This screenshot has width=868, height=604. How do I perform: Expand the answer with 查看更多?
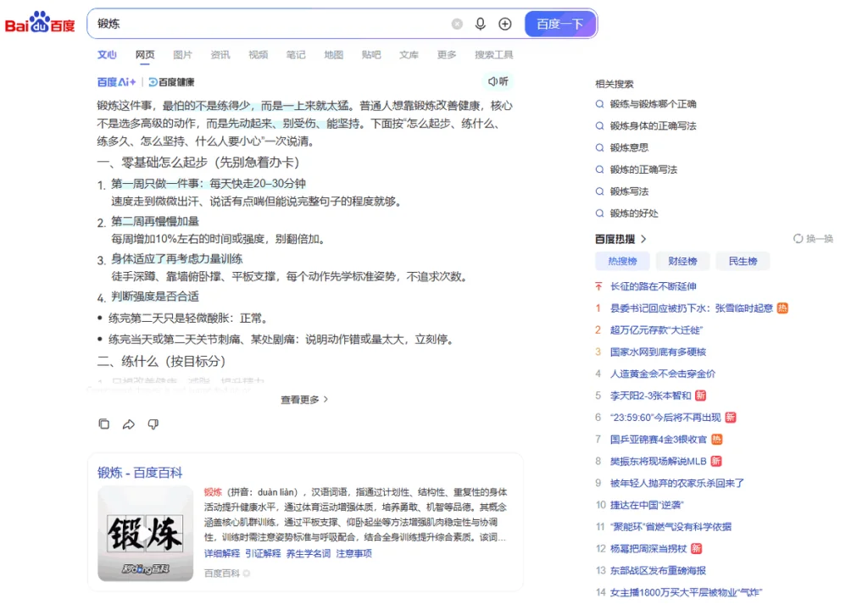pos(304,399)
